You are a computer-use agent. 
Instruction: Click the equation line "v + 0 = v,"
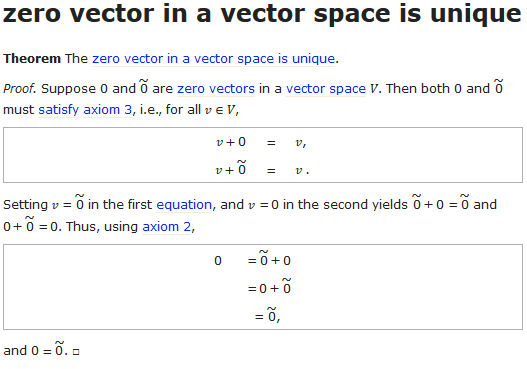pos(261,142)
